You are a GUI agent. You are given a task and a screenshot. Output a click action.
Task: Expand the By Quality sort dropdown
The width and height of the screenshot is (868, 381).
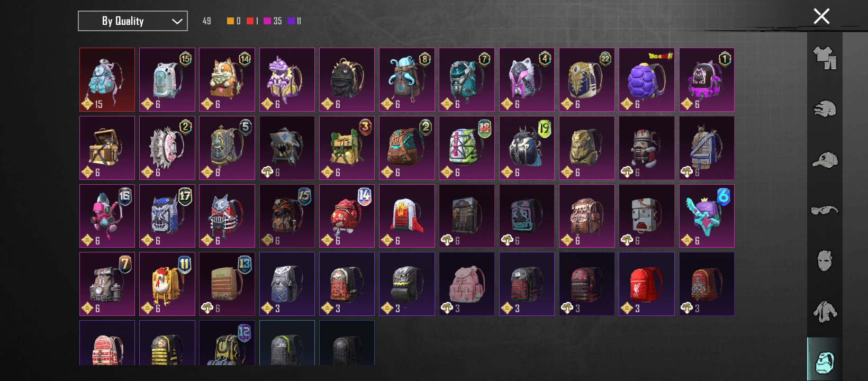(x=133, y=21)
